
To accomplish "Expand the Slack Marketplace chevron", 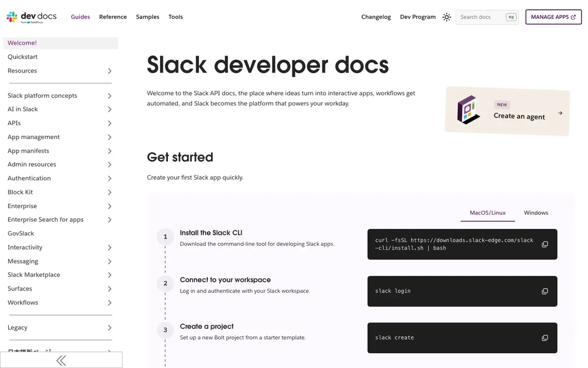I will pos(110,275).
